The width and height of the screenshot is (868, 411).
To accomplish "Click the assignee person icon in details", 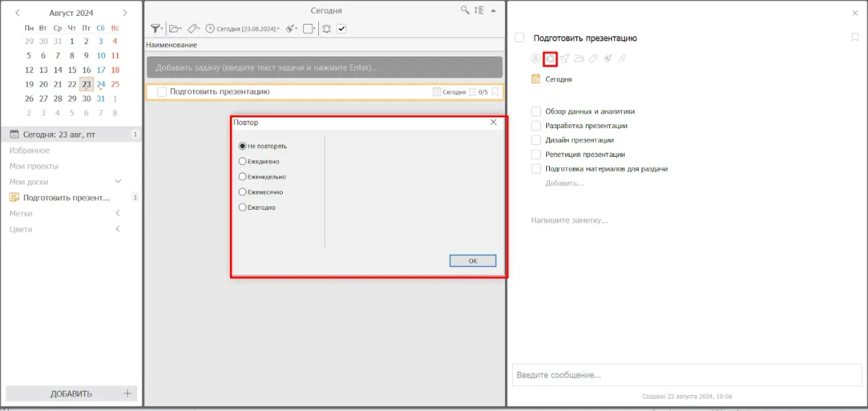I will tap(535, 59).
